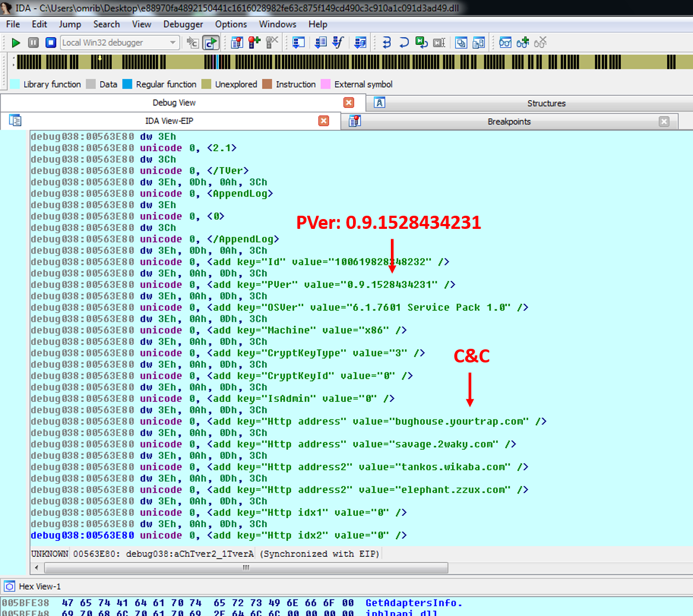Open the Edit menu
693x616 pixels.
click(39, 24)
